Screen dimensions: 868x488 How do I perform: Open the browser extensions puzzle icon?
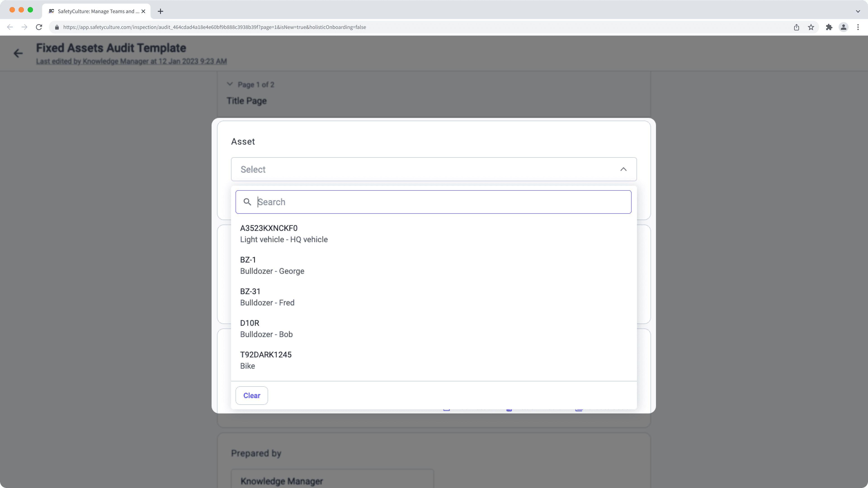[829, 27]
